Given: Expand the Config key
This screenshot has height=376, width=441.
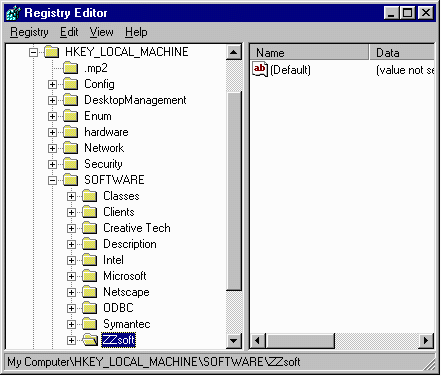Looking at the screenshot, I should pyautogui.click(x=52, y=84).
